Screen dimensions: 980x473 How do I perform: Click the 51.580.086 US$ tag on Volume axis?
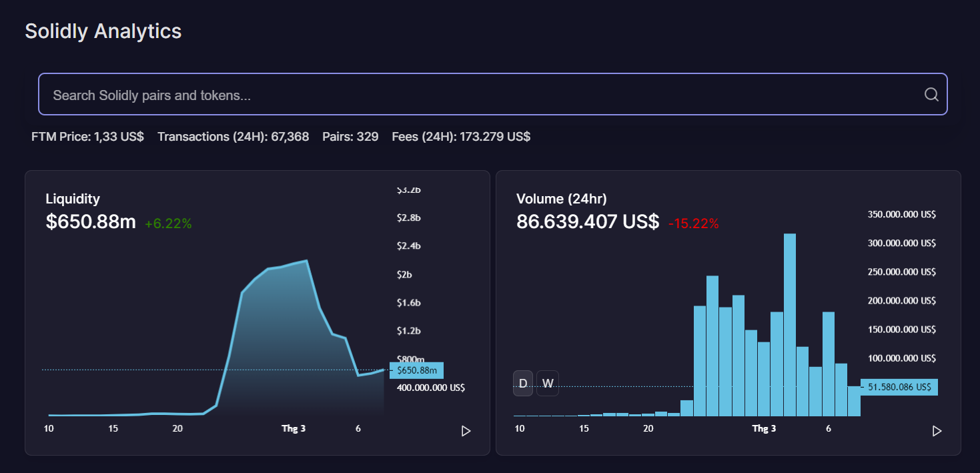click(899, 387)
